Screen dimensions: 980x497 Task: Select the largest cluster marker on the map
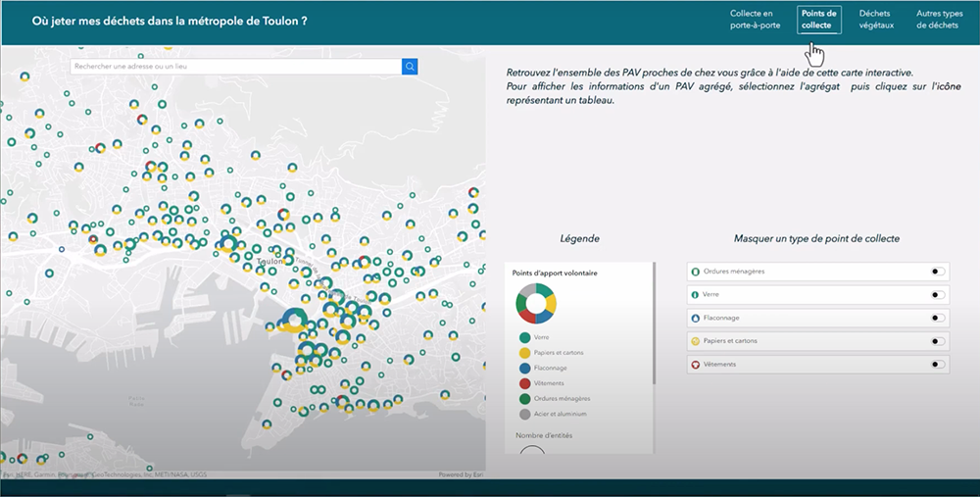coord(293,321)
